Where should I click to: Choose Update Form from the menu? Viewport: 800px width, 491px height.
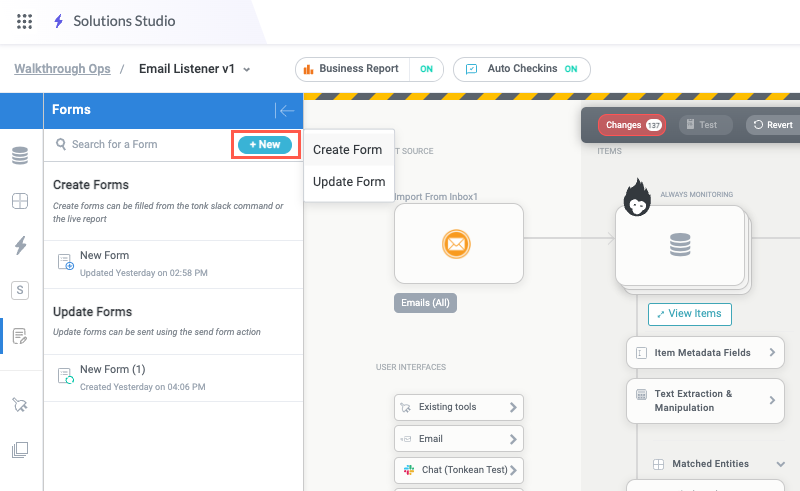349,182
